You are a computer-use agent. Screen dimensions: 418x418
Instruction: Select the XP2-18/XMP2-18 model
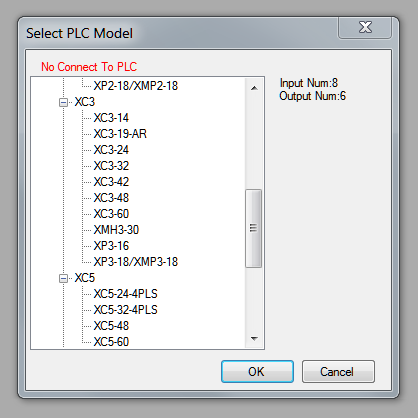pos(136,86)
